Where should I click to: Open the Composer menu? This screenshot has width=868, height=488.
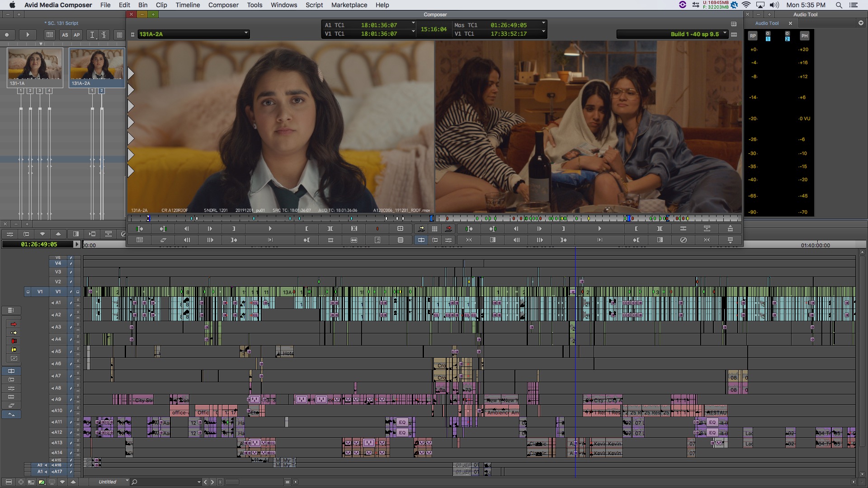tap(223, 5)
